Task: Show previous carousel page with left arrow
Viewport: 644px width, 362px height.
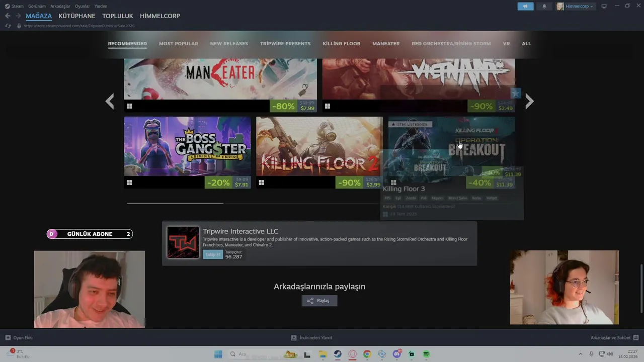Action: pos(110,102)
